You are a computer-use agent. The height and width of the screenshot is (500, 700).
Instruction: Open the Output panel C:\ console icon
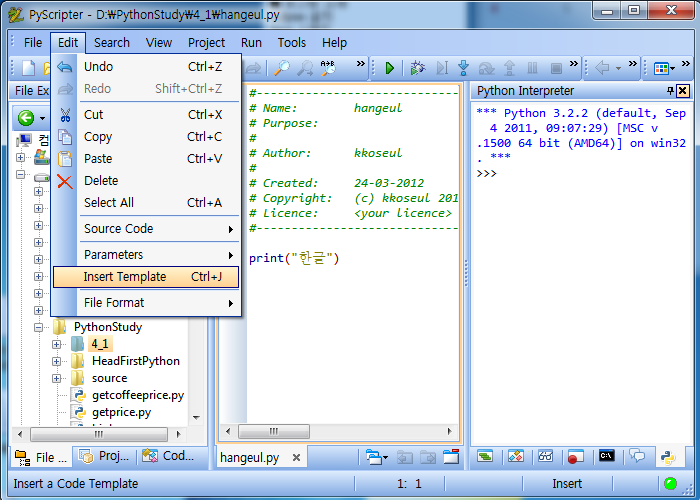pyautogui.click(x=607, y=456)
